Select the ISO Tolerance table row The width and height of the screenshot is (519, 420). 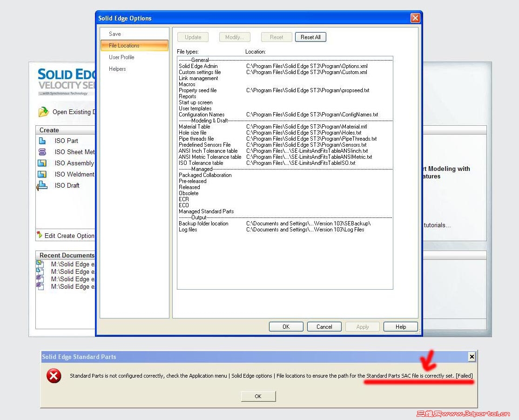(x=285, y=163)
